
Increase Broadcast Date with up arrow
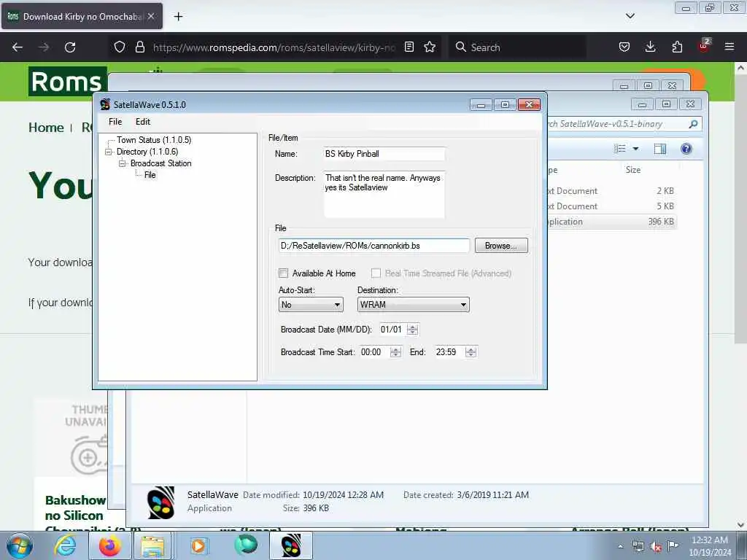[413, 326]
